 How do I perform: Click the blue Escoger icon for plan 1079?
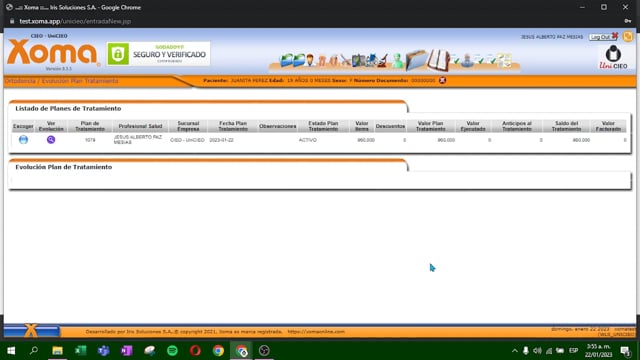pos(23,140)
